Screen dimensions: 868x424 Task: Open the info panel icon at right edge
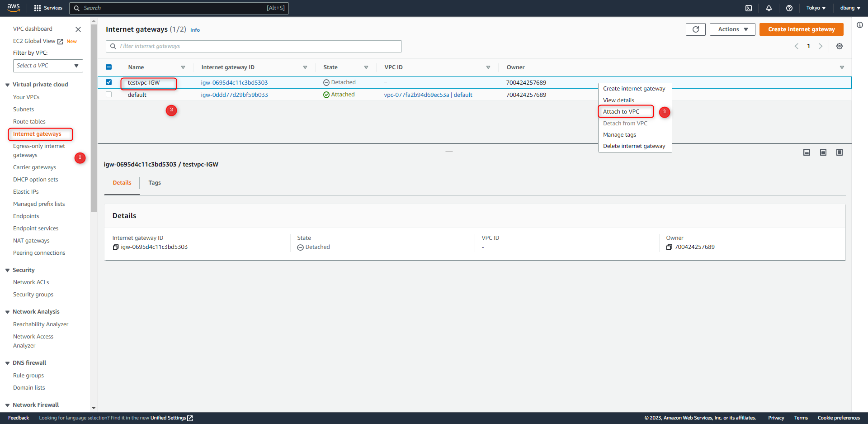(x=860, y=25)
